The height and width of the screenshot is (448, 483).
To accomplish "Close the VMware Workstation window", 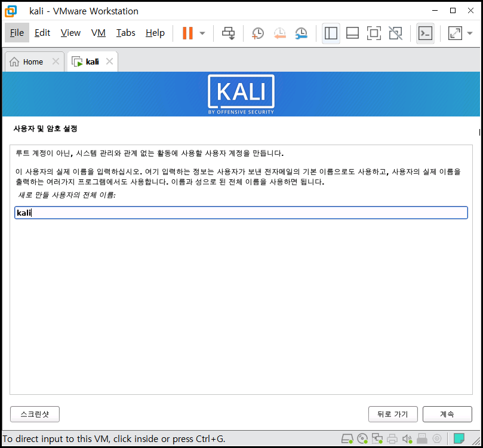I will pyautogui.click(x=470, y=11).
